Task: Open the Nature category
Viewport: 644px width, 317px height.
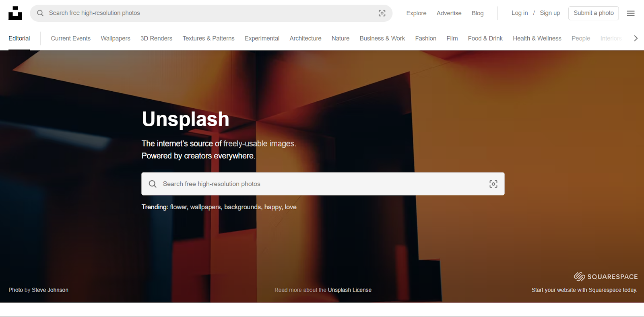Action: coord(341,38)
